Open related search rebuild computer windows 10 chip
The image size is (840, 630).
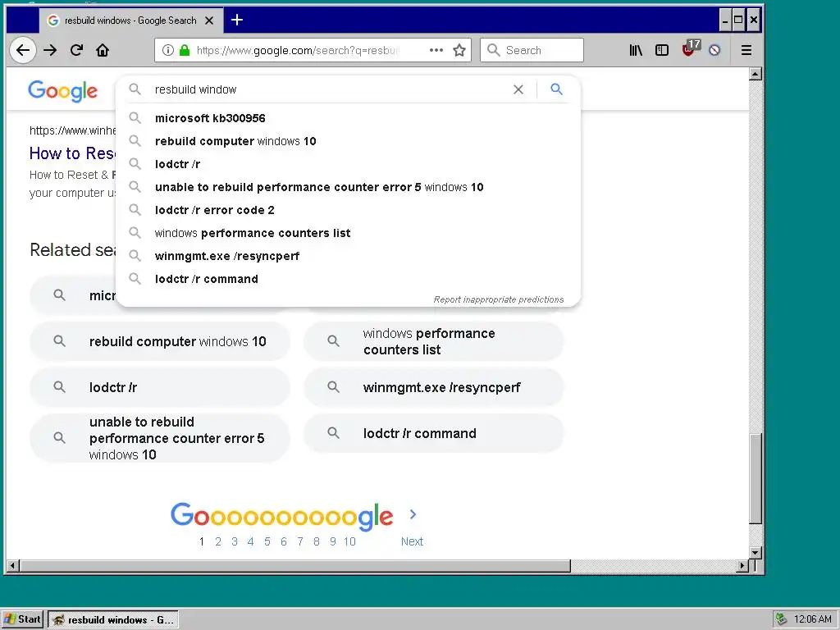click(x=160, y=341)
